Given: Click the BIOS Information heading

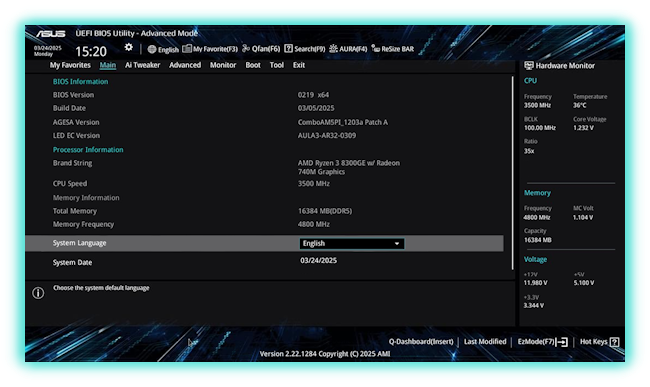Looking at the screenshot, I should pos(80,82).
